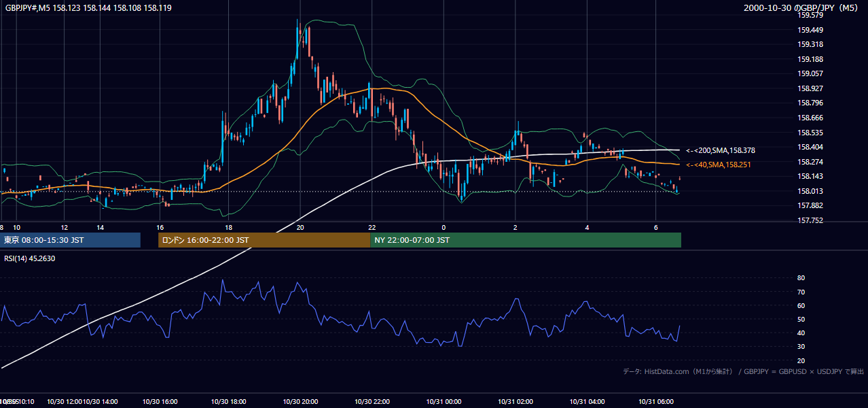Click the HistData.com data source note
868x408 pixels.
pyautogui.click(x=743, y=371)
